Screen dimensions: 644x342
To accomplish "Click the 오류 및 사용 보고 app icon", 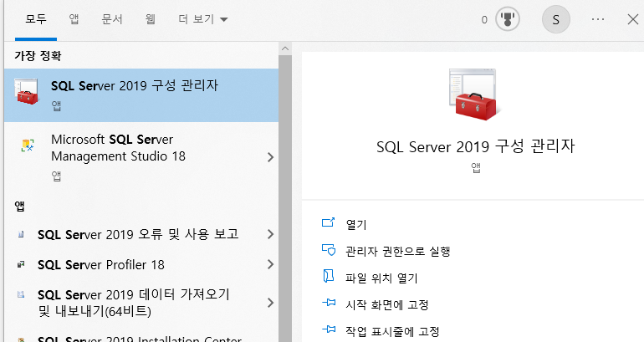I will pos(21,234).
